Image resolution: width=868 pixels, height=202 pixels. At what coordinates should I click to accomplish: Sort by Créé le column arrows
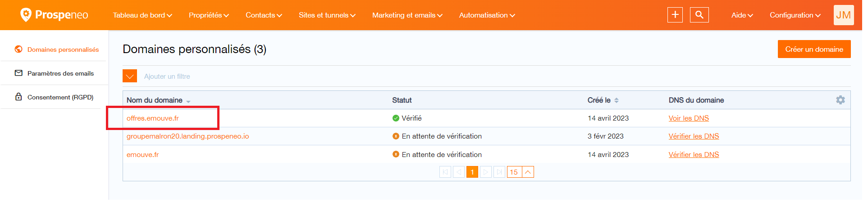617,100
